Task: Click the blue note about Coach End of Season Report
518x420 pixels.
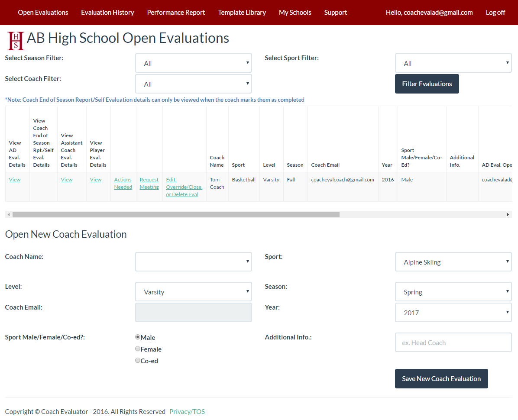Action: (155, 100)
